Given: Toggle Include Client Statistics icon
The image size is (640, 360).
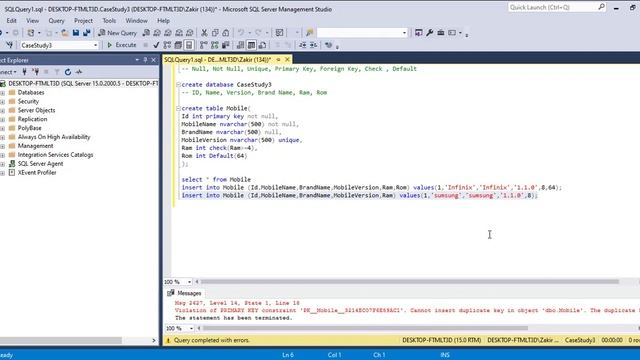Looking at the screenshot, I should pos(225,45).
